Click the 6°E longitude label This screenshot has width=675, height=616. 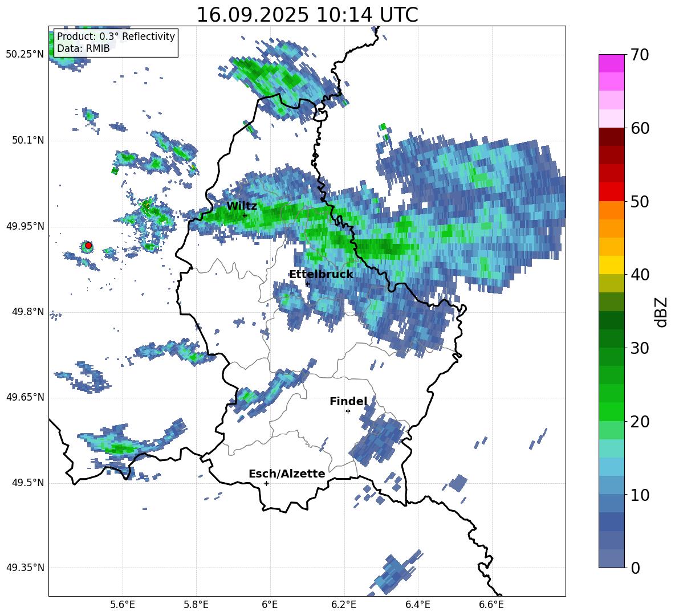click(270, 605)
